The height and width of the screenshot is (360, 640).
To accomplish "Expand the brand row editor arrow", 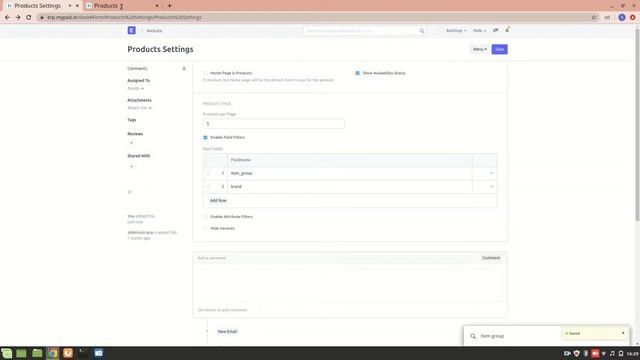I will coord(491,187).
